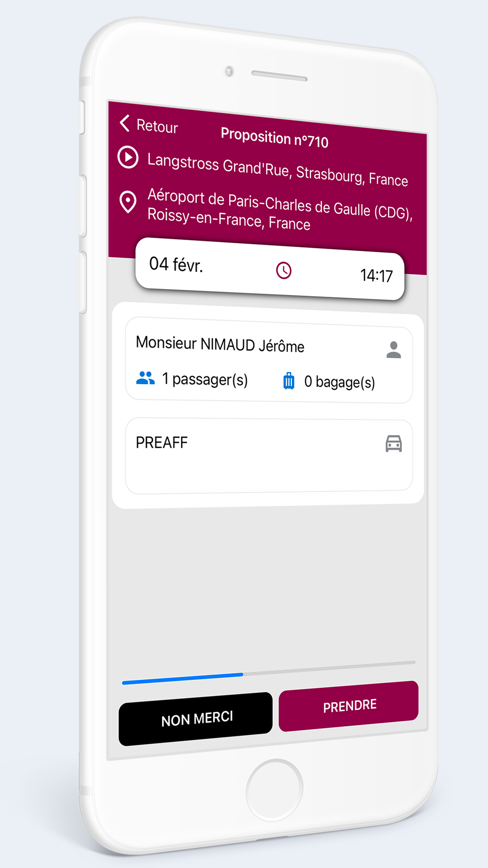Decline with the NON MERCI button
The image size is (488, 868).
(196, 719)
